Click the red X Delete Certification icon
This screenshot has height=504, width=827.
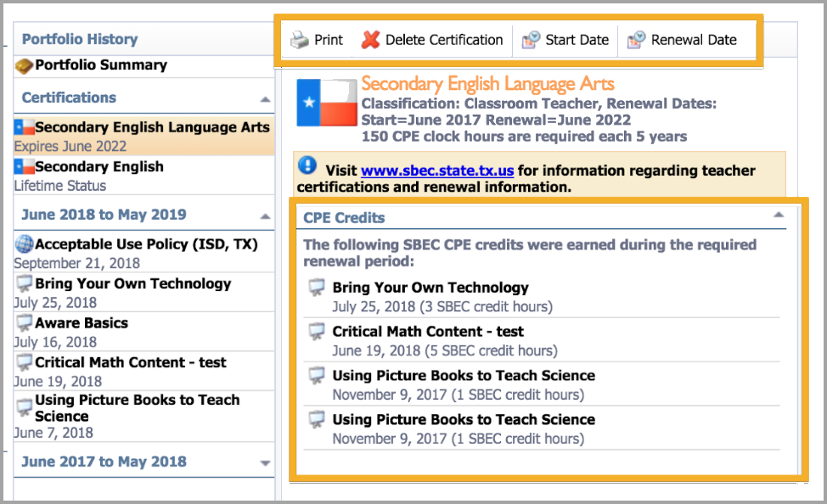370,40
